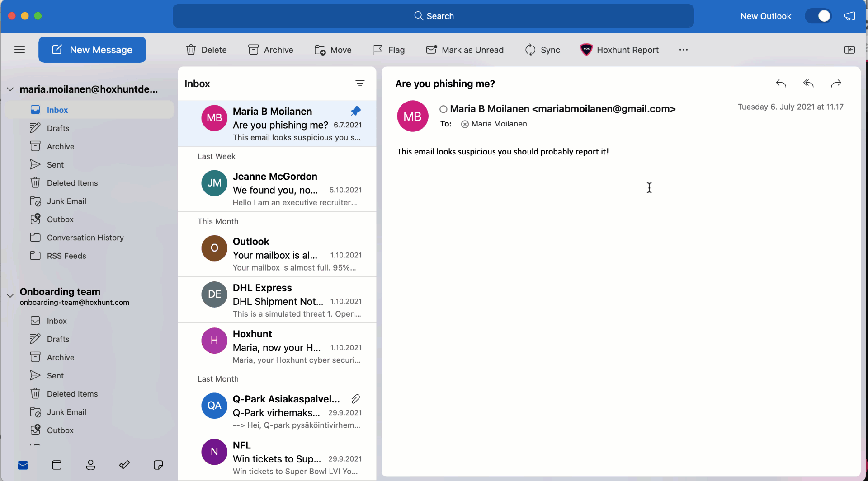The width and height of the screenshot is (868, 481).
Task: Open Drafts under Onboarding team
Action: point(90,339)
